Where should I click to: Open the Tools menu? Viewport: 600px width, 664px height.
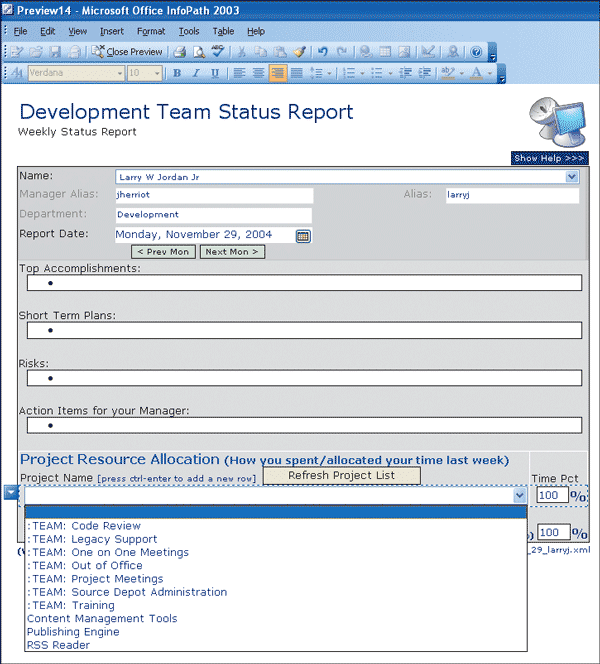(x=189, y=31)
